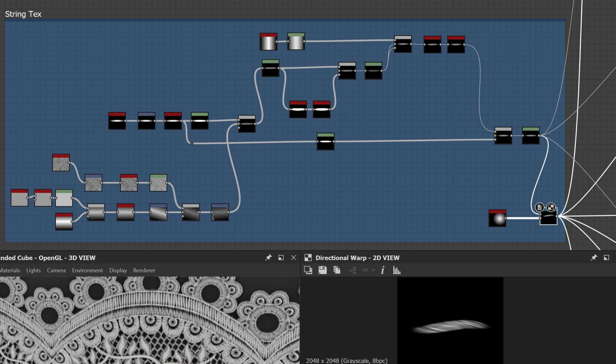This screenshot has width=616, height=364.
Task: Click the document badge on selected node
Action: click(x=540, y=207)
